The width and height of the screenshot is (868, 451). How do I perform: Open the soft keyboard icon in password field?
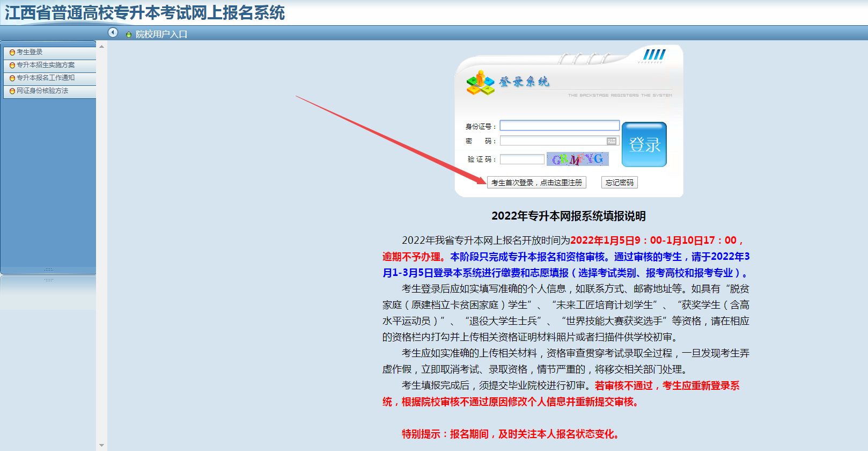click(612, 141)
